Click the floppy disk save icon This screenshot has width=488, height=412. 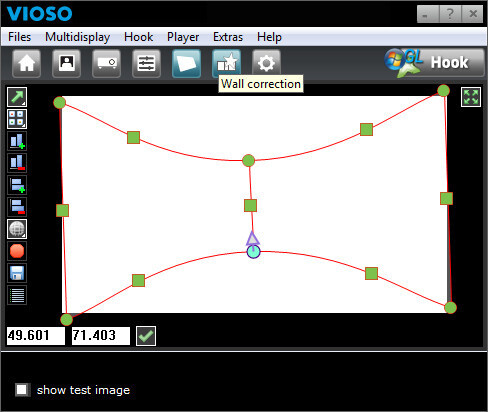pos(17,273)
